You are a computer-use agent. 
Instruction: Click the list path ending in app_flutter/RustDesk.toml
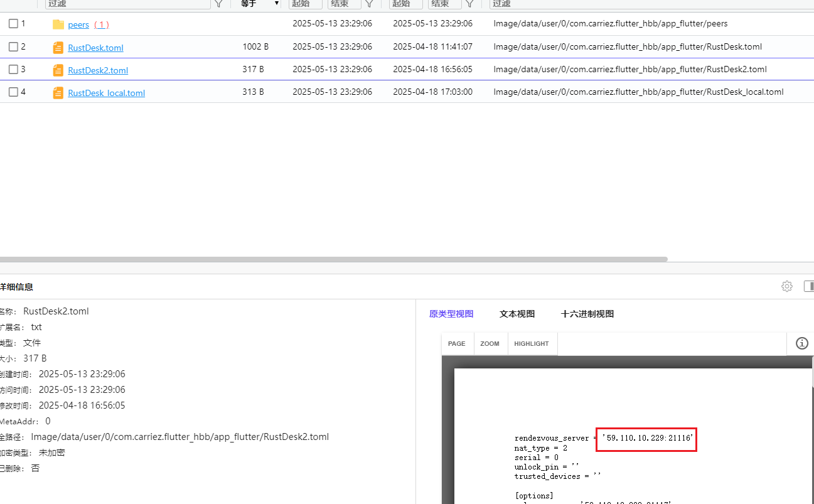click(x=628, y=46)
